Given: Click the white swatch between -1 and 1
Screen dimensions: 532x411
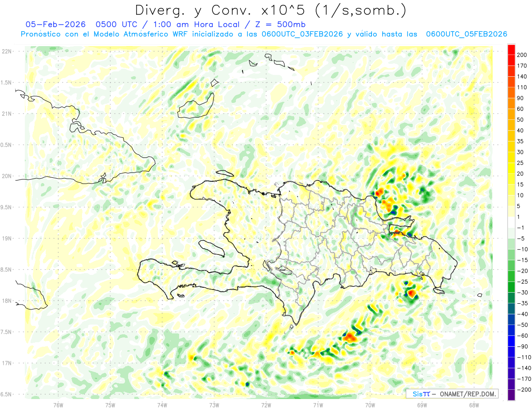Looking at the screenshot, I should click(x=511, y=223).
